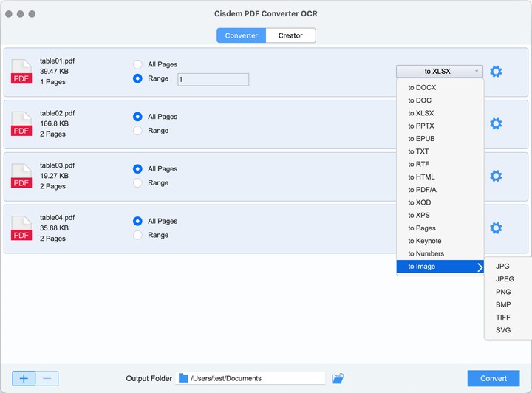Choose 'to DOCX' from format list
Screen dimensions: 532x393
440,87
